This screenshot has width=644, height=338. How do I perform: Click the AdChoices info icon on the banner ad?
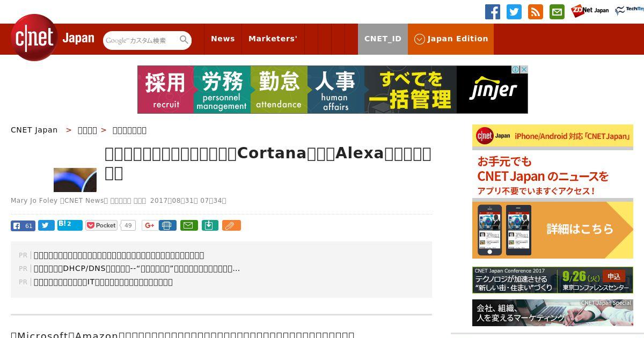click(515, 70)
